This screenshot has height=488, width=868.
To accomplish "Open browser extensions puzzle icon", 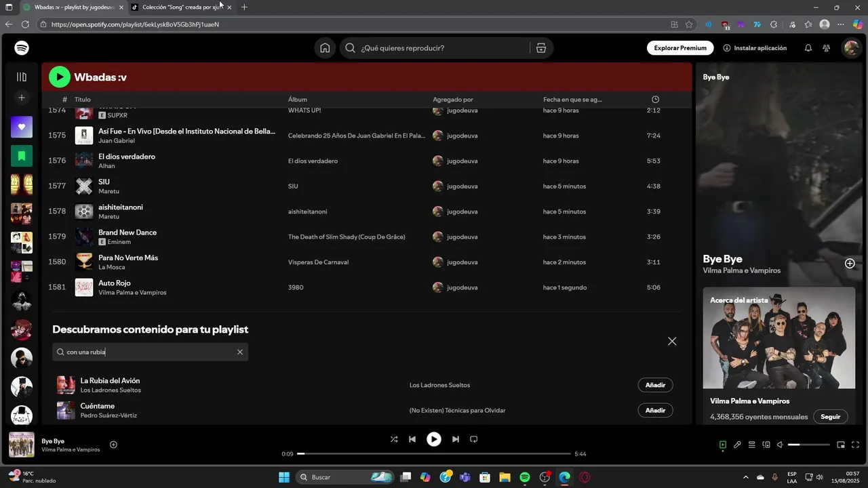I will click(774, 24).
